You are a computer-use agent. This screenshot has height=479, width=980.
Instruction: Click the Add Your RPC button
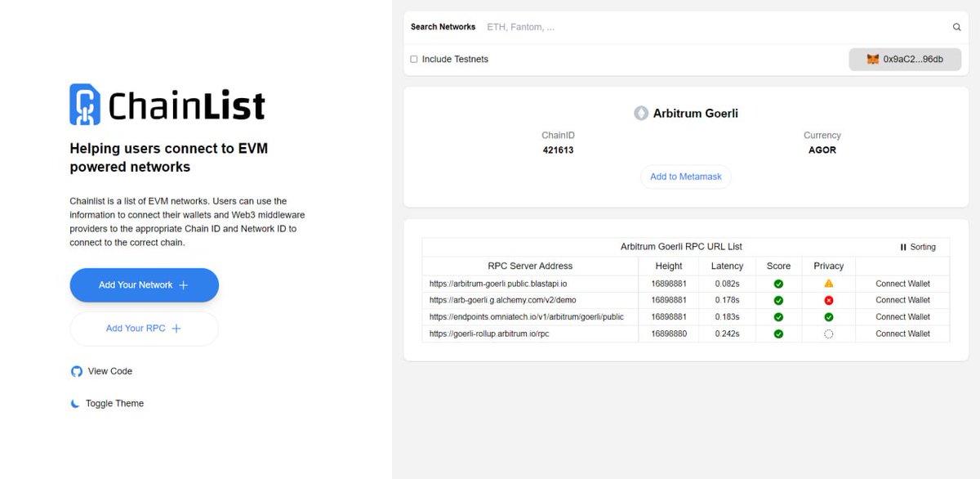(145, 329)
